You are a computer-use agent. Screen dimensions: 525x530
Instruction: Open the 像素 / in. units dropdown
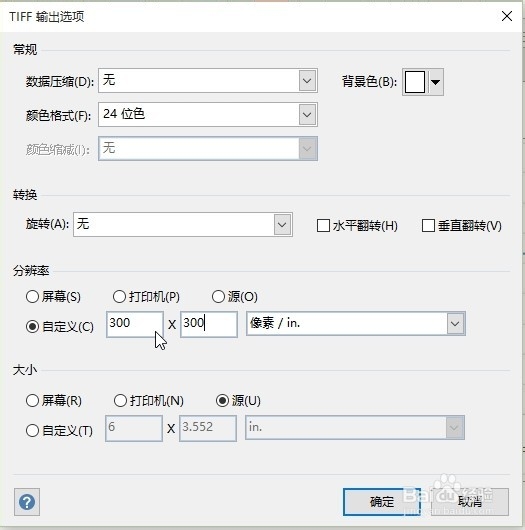pos(455,323)
